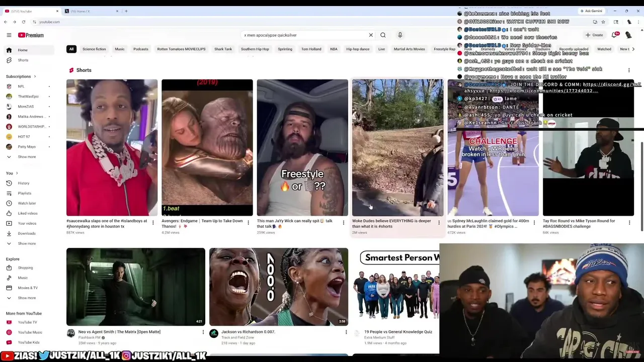The width and height of the screenshot is (644, 362).
Task: Open the You section header
Action: tap(12, 173)
